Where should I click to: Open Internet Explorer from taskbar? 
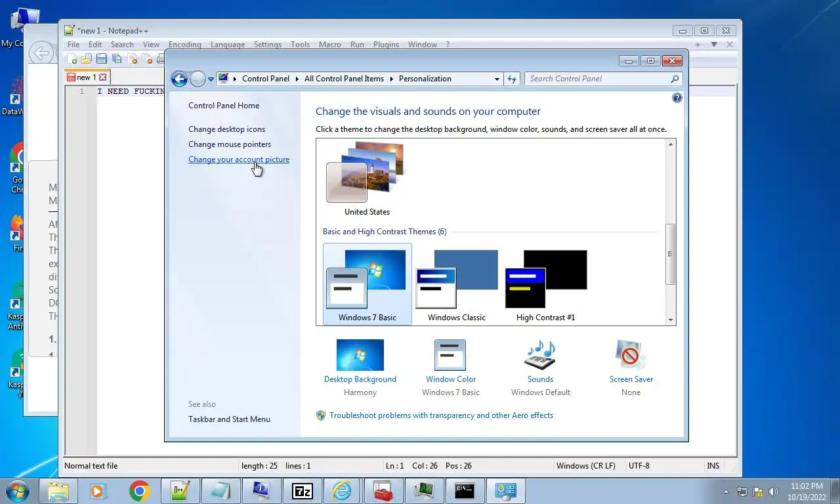[x=343, y=491]
